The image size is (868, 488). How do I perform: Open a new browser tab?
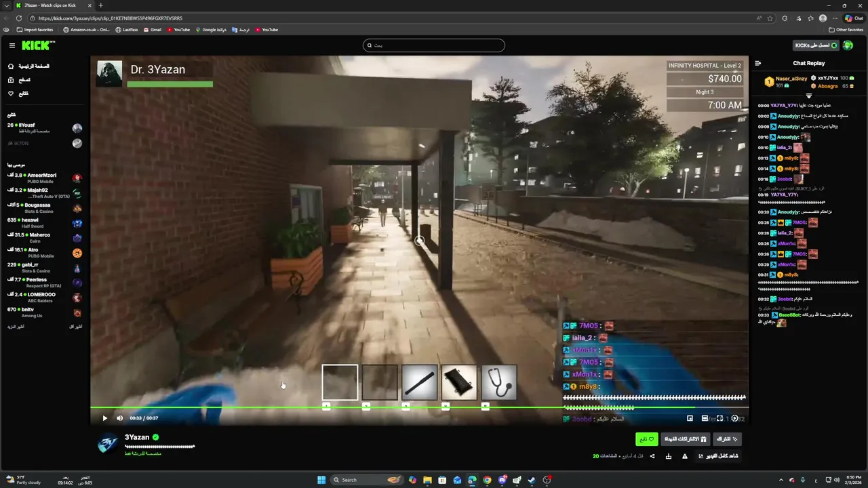click(x=101, y=5)
